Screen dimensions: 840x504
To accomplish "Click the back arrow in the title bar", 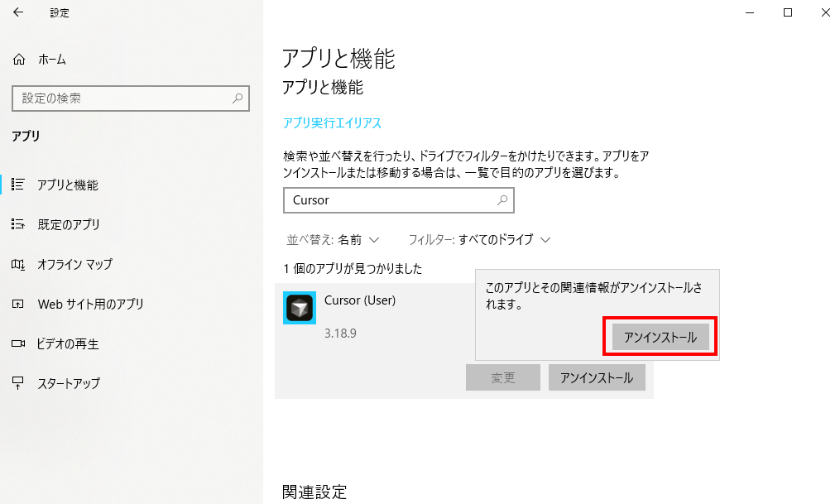I will tap(18, 12).
